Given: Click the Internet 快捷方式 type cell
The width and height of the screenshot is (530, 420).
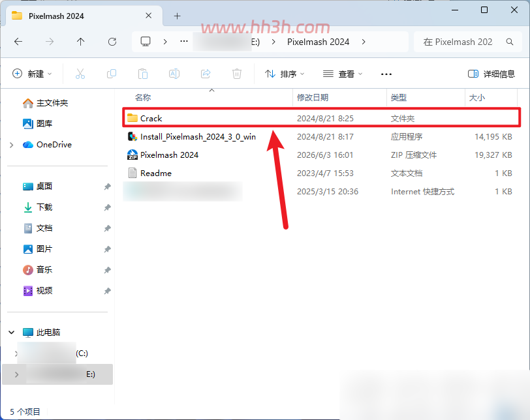Looking at the screenshot, I should [422, 192].
